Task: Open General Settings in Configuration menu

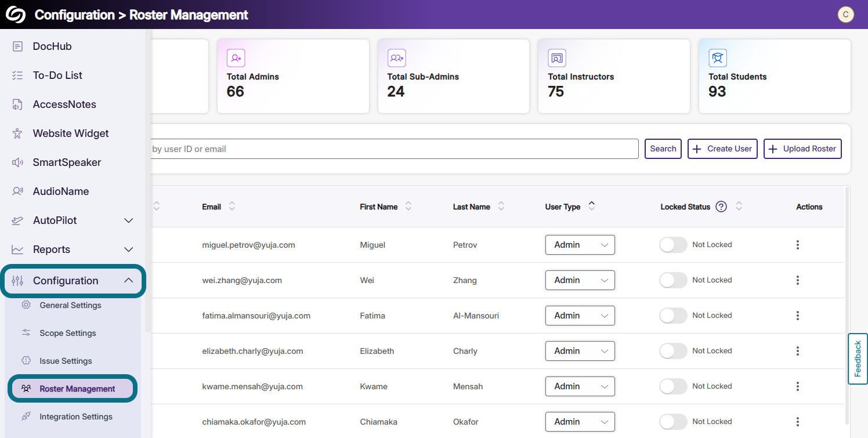Action: point(70,305)
